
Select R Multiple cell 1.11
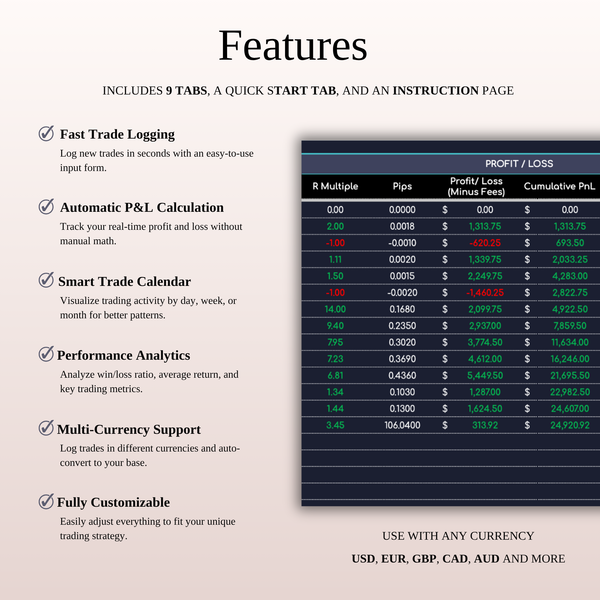click(x=335, y=259)
